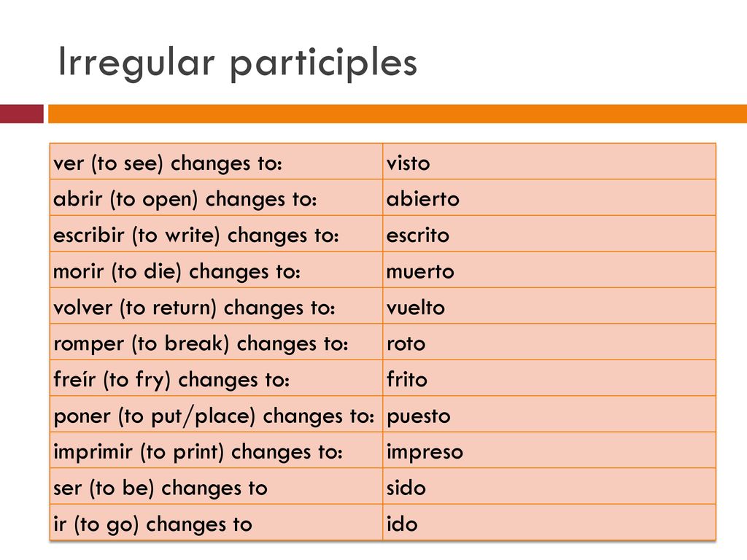Click the 'freír (to fry) changes to:' cell
Image resolution: width=747 pixels, height=560 pixels.
coord(216,378)
